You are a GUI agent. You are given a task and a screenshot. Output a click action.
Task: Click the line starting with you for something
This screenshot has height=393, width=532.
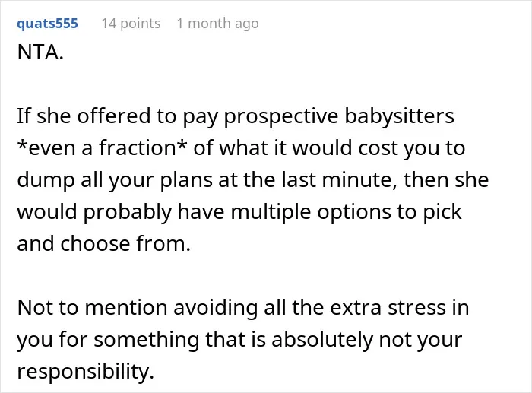pyautogui.click(x=239, y=340)
